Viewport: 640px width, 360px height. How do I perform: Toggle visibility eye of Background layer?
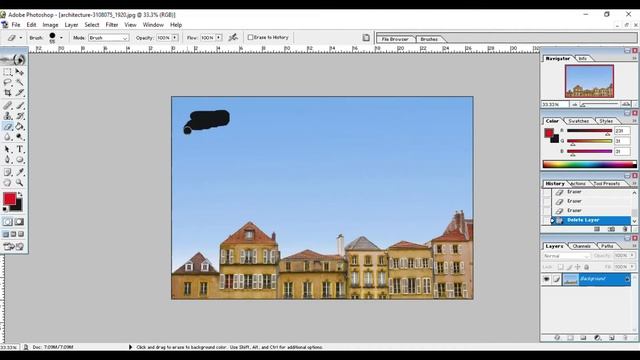546,279
